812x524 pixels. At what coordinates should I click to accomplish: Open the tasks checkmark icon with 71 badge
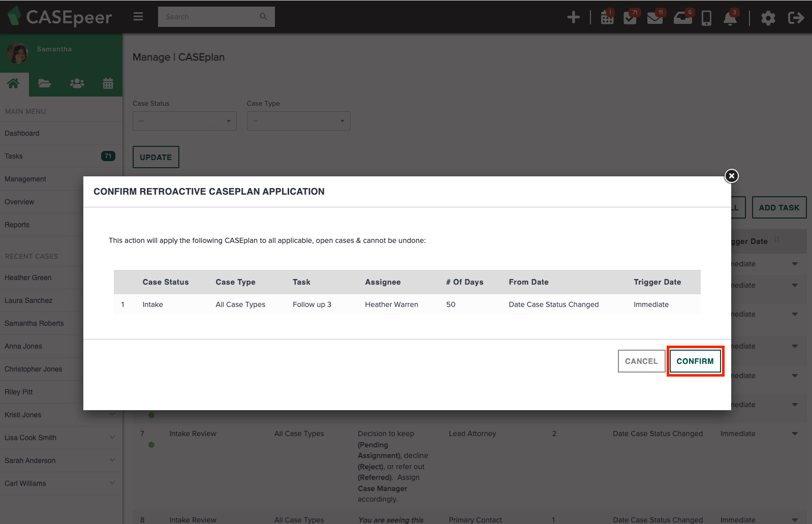pyautogui.click(x=631, y=17)
